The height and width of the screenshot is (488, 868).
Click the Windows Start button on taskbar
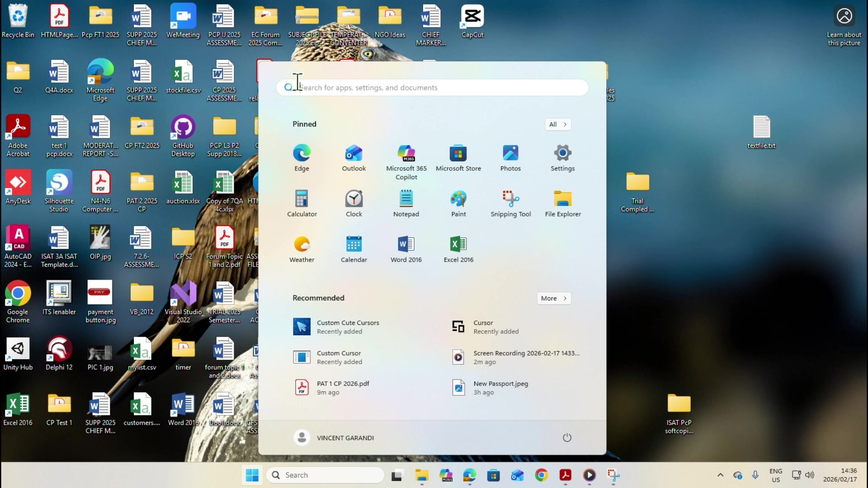[x=252, y=475]
